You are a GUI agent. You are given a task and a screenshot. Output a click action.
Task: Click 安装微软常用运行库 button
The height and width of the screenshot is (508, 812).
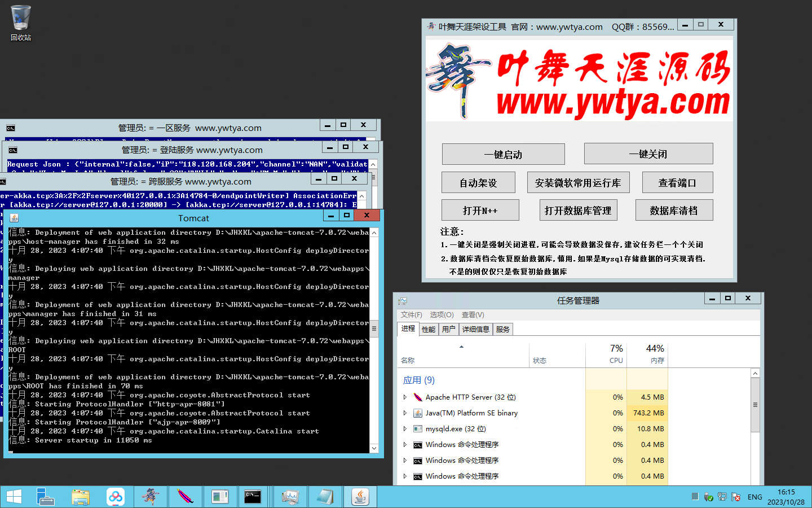(578, 182)
